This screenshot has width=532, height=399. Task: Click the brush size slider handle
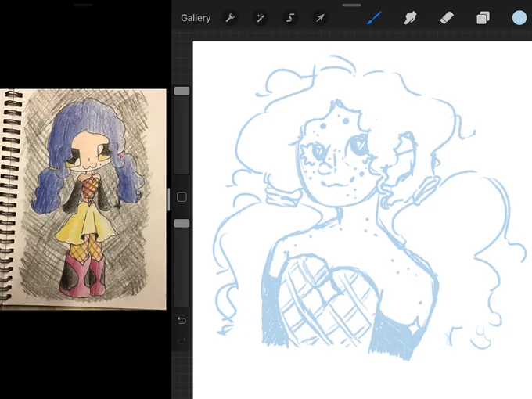tap(182, 91)
